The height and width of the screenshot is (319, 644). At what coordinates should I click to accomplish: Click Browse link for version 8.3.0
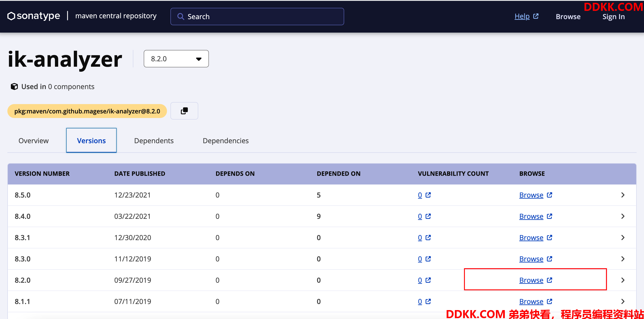(x=531, y=259)
